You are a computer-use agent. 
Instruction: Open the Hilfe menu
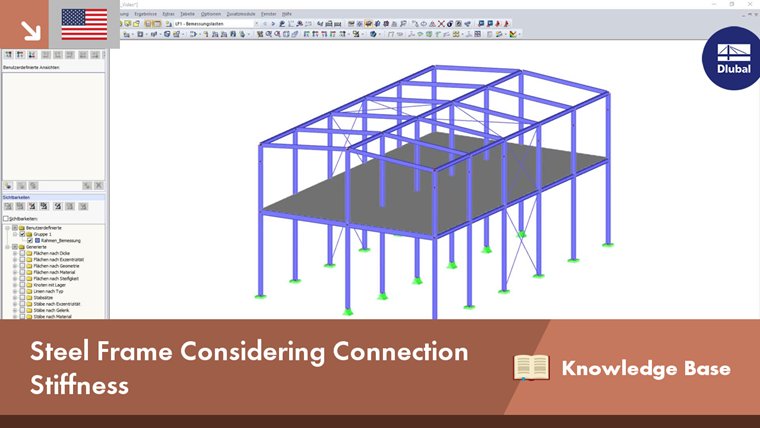287,14
